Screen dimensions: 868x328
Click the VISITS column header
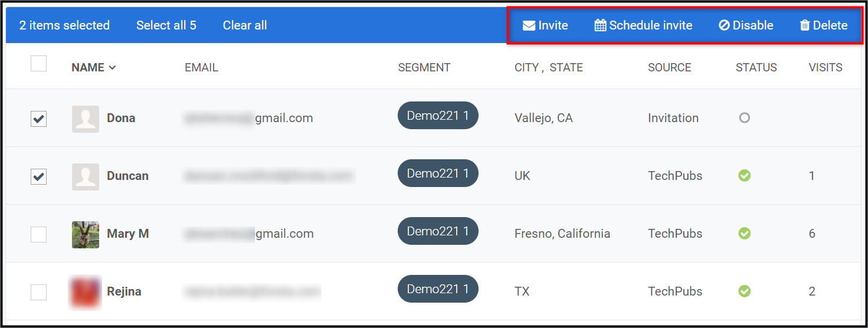(x=826, y=68)
